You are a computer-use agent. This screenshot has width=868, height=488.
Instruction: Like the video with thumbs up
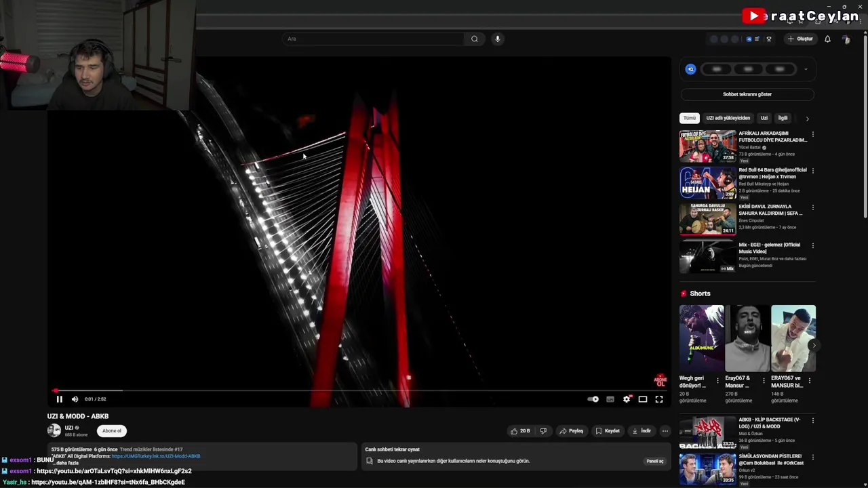520,430
